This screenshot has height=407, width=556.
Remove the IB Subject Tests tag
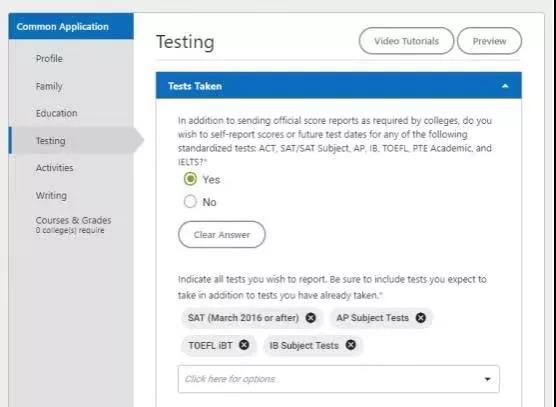pyautogui.click(x=351, y=345)
